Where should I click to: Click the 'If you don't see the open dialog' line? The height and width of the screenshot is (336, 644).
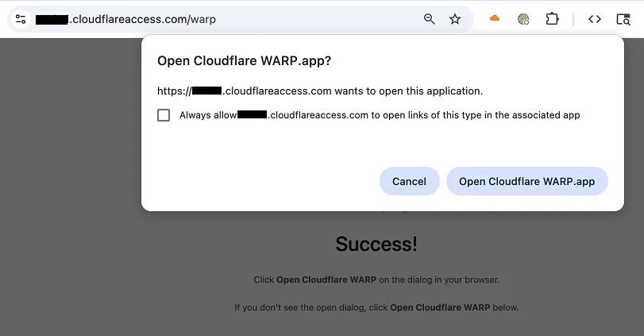[376, 307]
